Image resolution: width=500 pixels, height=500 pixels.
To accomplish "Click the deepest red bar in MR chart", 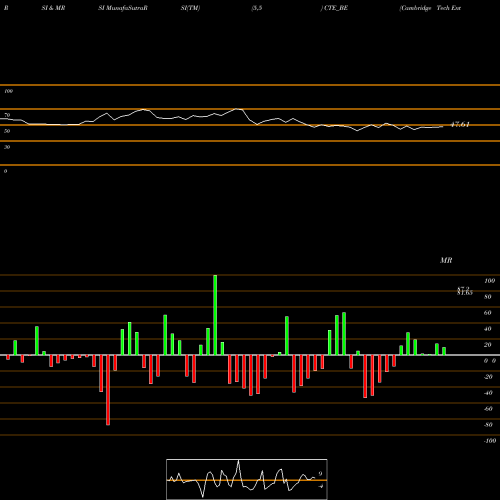I will pyautogui.click(x=108, y=390).
